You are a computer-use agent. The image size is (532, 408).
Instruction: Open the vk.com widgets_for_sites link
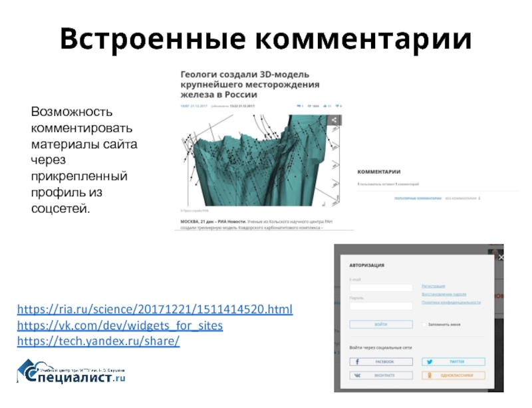pyautogui.click(x=120, y=325)
